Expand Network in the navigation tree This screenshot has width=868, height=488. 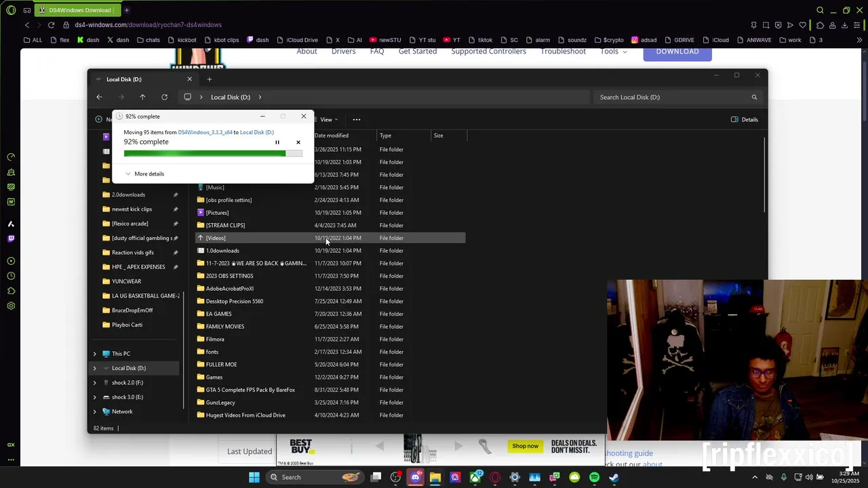[94, 411]
